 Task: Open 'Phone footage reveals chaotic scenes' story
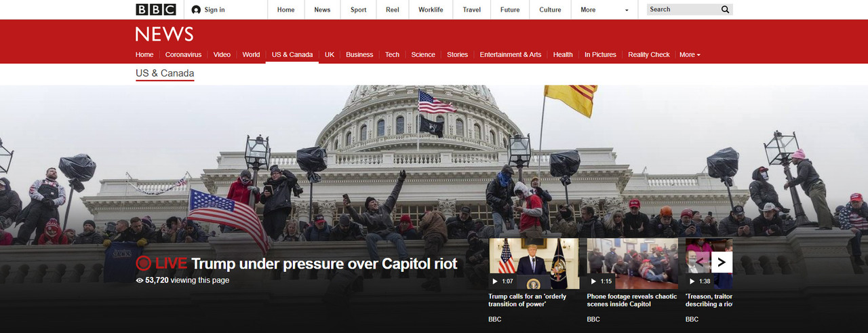(x=632, y=300)
